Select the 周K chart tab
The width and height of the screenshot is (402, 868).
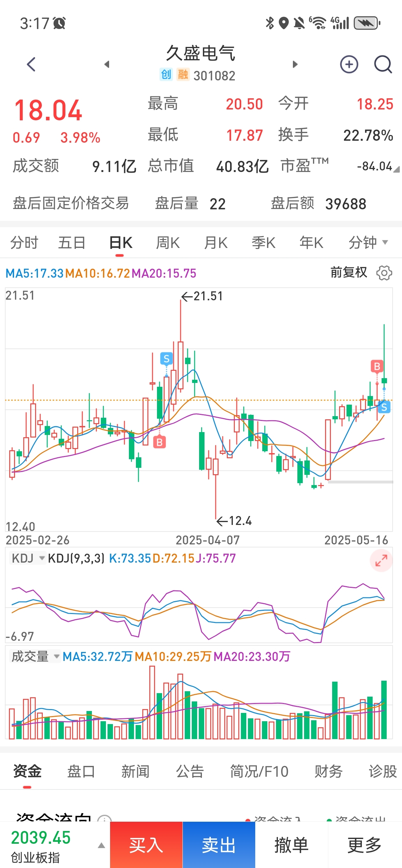[168, 243]
